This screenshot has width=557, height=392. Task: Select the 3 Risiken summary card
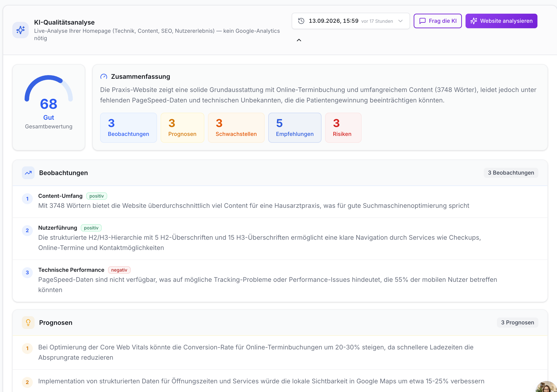343,128
